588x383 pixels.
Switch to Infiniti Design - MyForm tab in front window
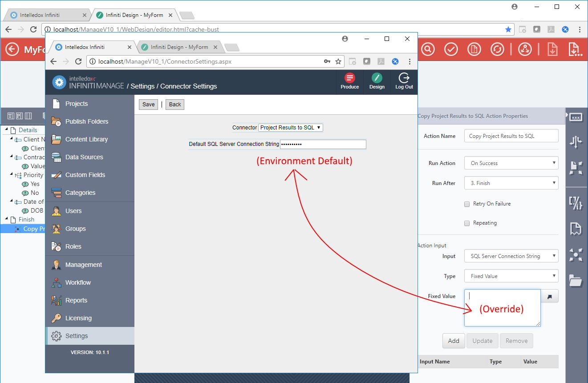180,47
